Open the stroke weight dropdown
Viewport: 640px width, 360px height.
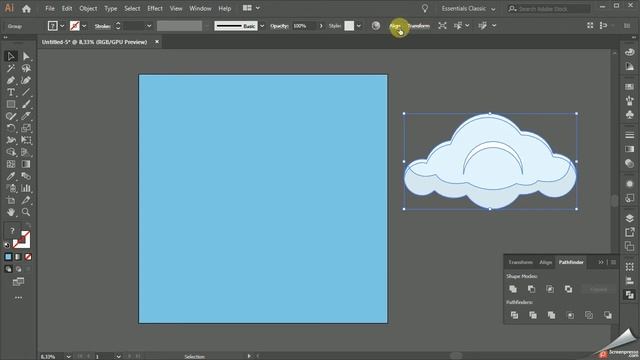coord(149,26)
